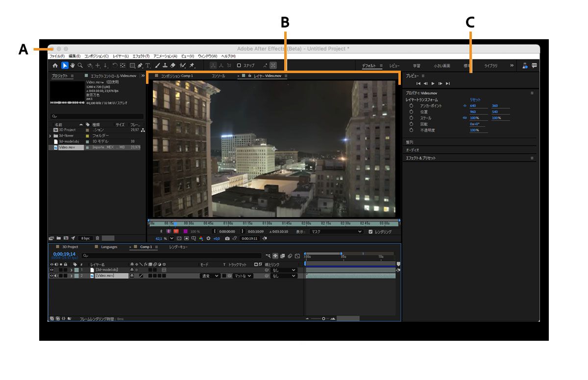Click the リセット link

coord(475,100)
